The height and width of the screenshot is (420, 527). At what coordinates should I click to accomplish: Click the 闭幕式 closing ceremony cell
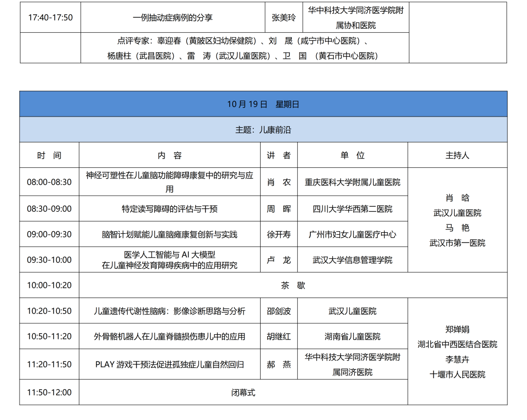click(x=243, y=392)
